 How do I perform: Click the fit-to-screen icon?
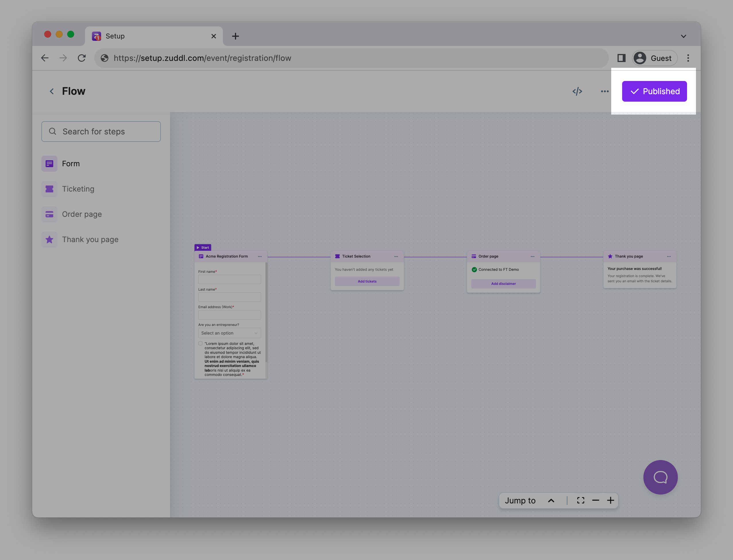click(x=580, y=500)
